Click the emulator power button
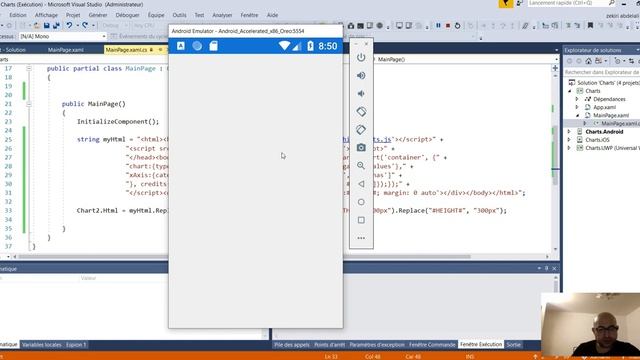Screen dimensions: 640x360 pyautogui.click(x=361, y=58)
